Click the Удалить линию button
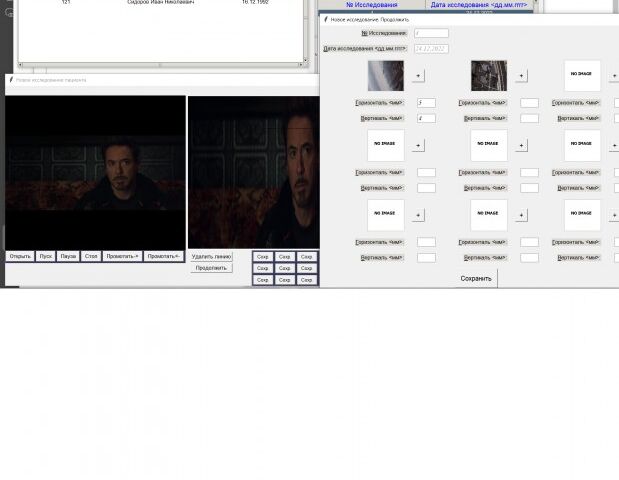 pos(211,257)
